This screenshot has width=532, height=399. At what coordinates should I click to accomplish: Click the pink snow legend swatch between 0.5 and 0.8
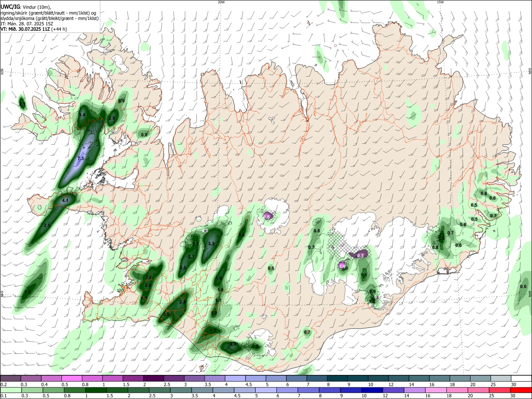click(71, 378)
